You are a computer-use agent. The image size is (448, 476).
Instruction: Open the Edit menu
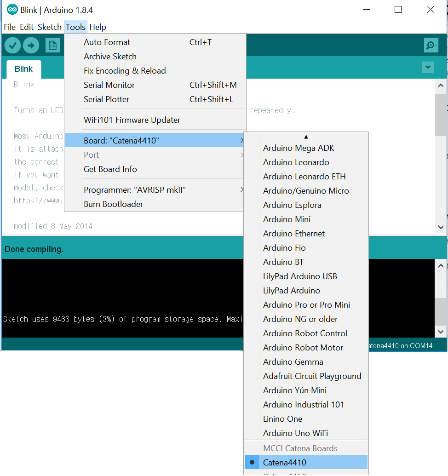click(x=27, y=27)
